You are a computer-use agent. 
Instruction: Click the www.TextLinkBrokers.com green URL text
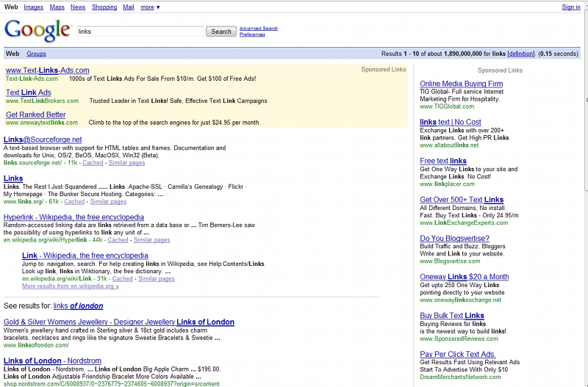tap(43, 101)
